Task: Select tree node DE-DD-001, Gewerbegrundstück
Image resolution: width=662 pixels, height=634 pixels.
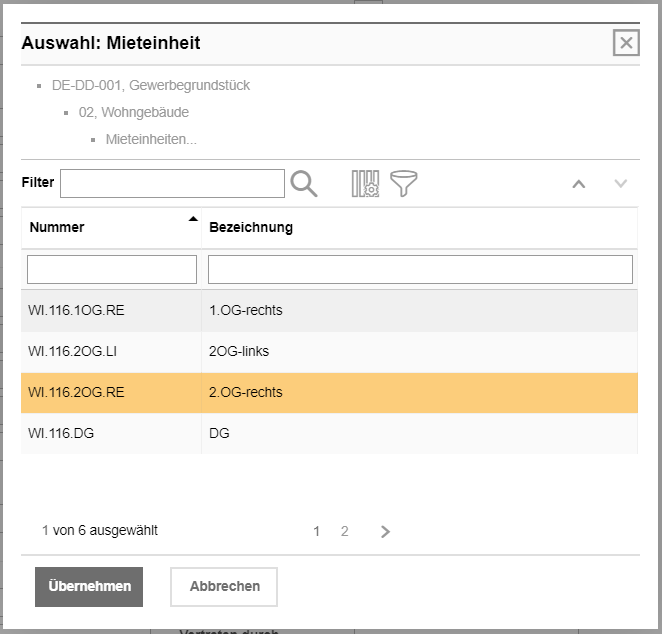Action: (151, 85)
